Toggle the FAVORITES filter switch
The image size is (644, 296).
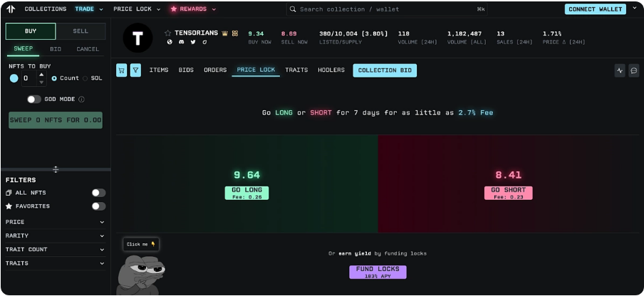(x=98, y=206)
